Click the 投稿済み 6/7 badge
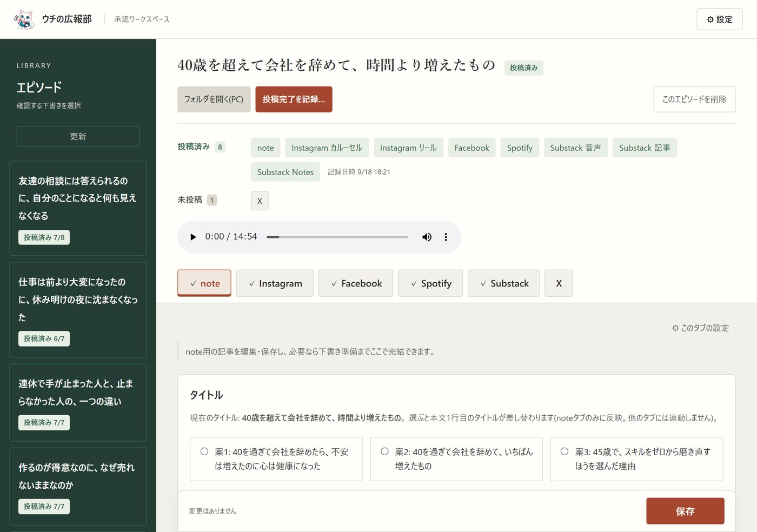Screen dimensions: 757x532 (44, 338)
